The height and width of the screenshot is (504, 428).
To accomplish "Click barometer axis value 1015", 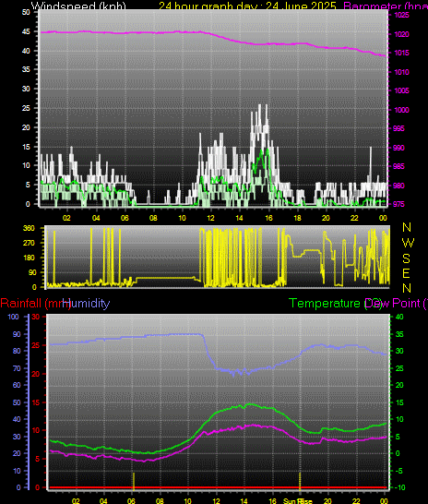I will click(401, 53).
